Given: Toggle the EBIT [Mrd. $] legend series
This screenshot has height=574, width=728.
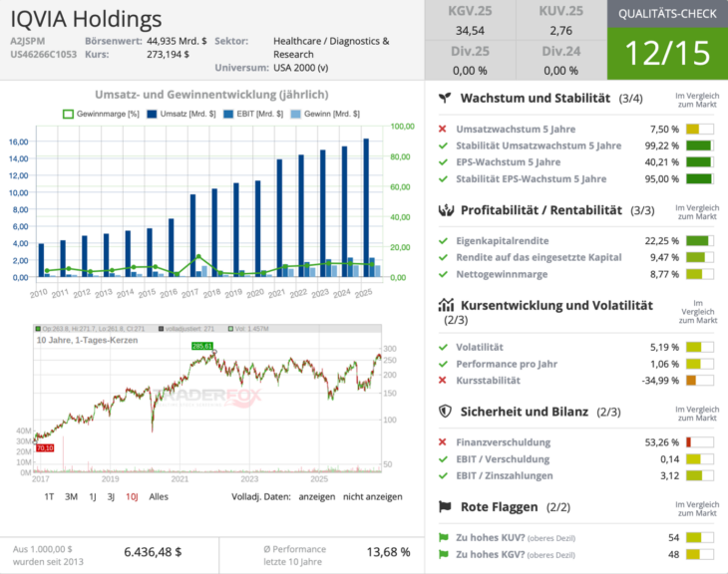Looking at the screenshot, I should [253, 114].
